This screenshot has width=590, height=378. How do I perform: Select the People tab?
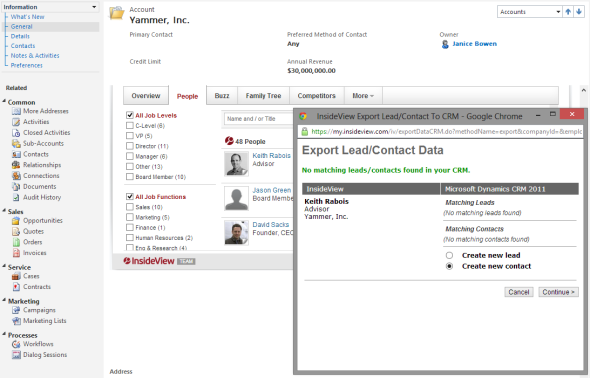(x=187, y=96)
